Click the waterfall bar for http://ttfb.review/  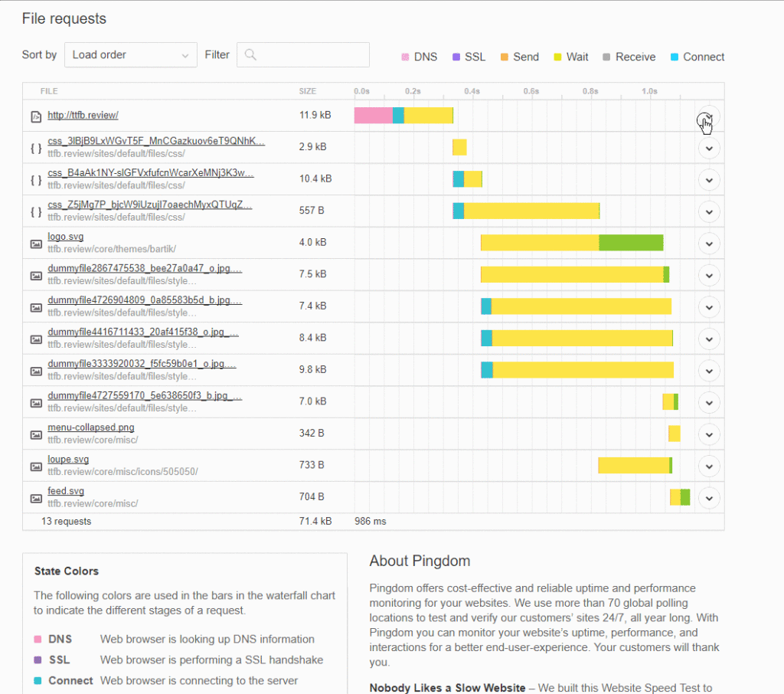[403, 116]
